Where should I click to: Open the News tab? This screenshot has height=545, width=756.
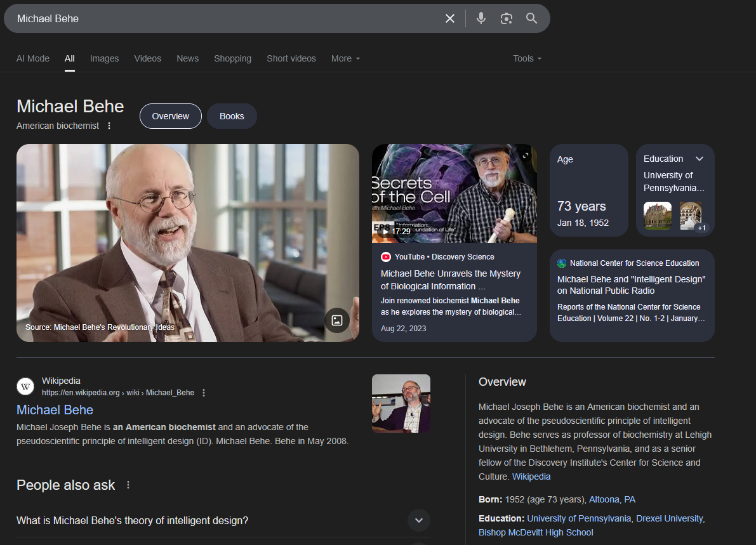187,58
